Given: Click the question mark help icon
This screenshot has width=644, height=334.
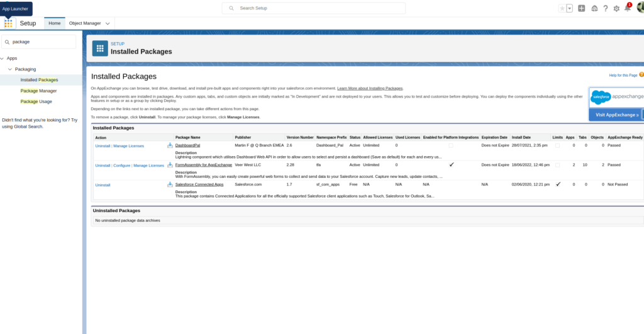Looking at the screenshot, I should coord(605,8).
